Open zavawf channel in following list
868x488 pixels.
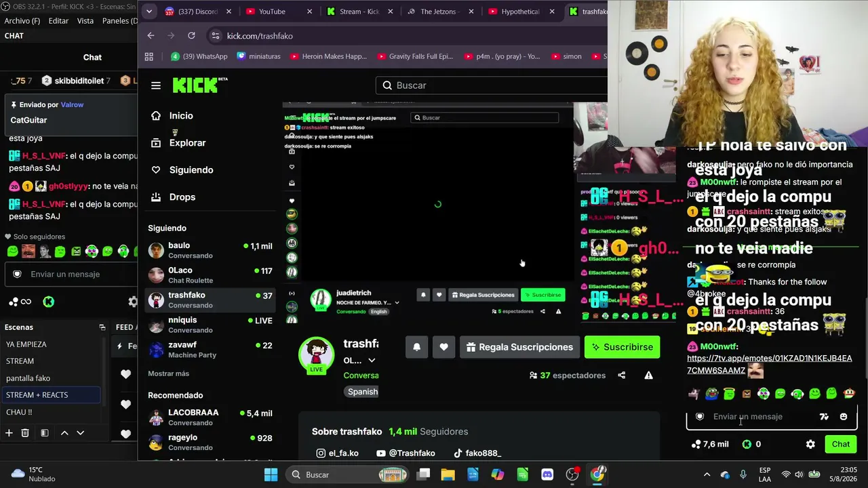click(x=210, y=350)
